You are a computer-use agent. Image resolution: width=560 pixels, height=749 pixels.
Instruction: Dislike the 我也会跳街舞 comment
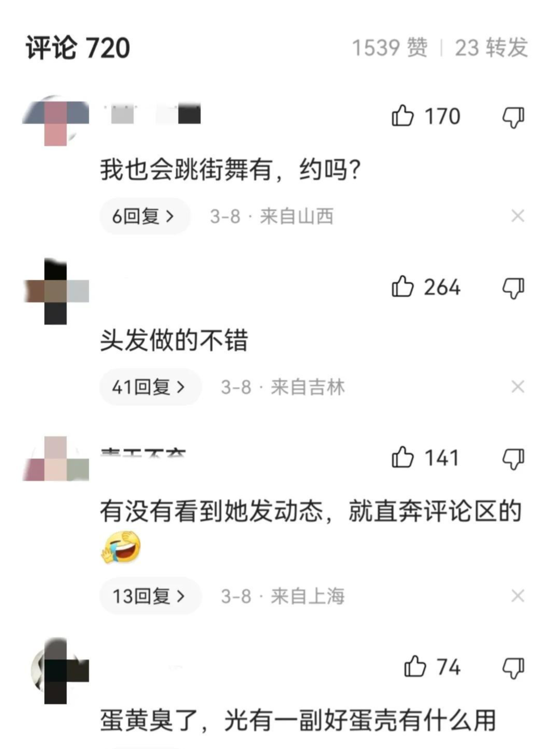[x=513, y=117]
